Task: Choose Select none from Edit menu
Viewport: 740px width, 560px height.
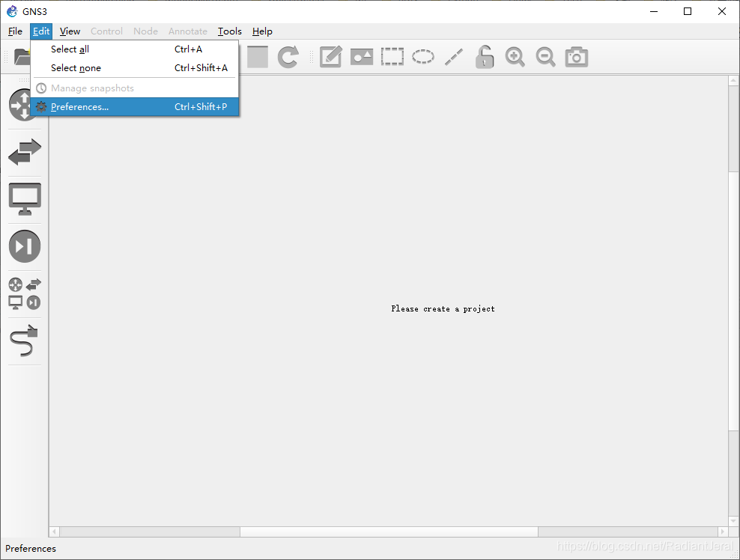Action: [x=135, y=68]
